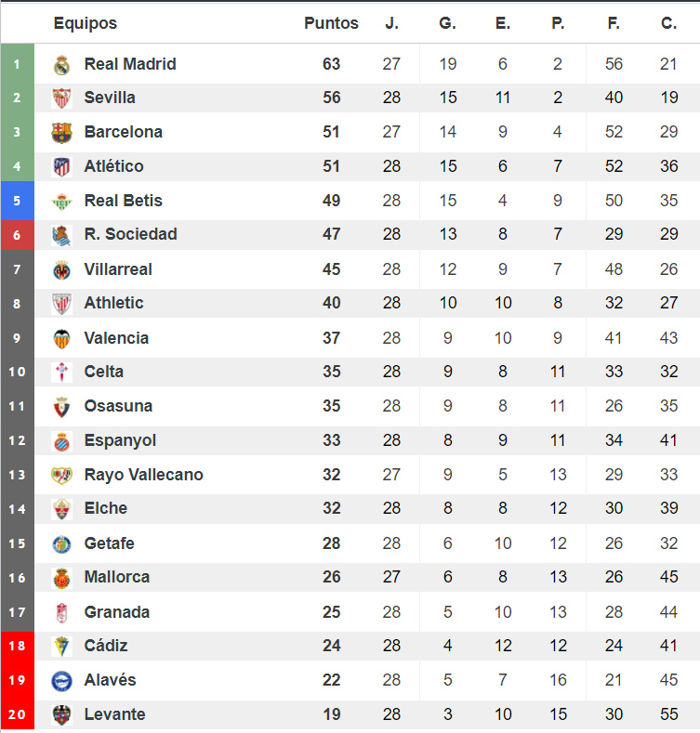Click the Espanyol club crest
Image resolution: width=700 pixels, height=733 pixels.
[x=61, y=441]
